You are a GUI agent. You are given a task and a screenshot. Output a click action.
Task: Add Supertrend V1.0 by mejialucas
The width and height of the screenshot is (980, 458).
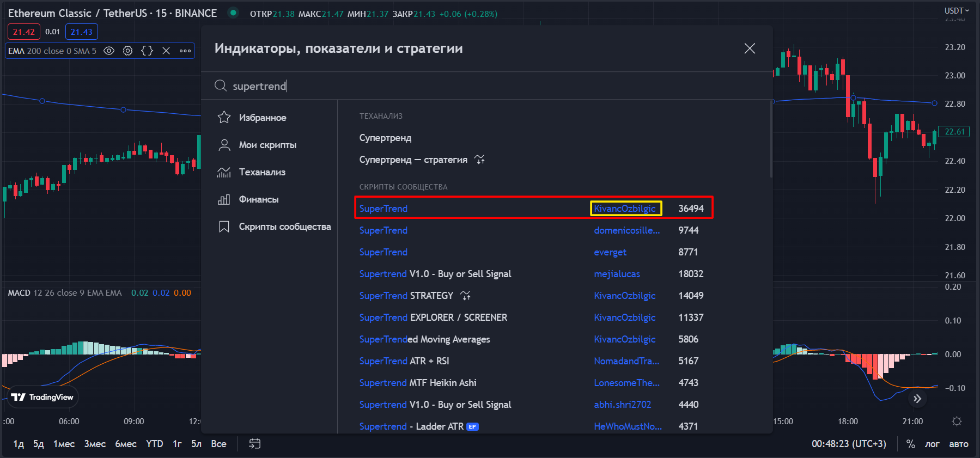[435, 274]
